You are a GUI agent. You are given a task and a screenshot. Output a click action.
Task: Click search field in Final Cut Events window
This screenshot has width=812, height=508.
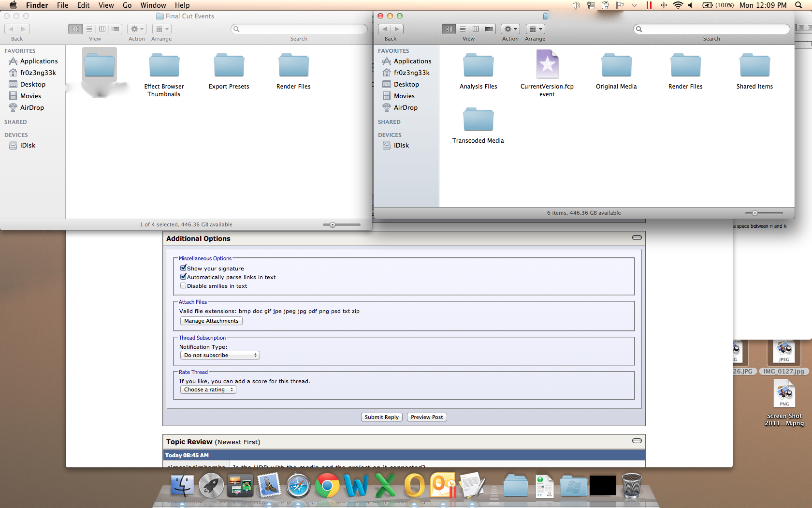299,29
